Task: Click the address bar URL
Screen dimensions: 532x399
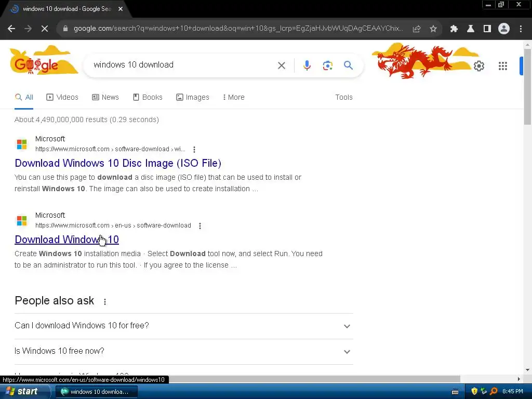Action: click(238, 29)
